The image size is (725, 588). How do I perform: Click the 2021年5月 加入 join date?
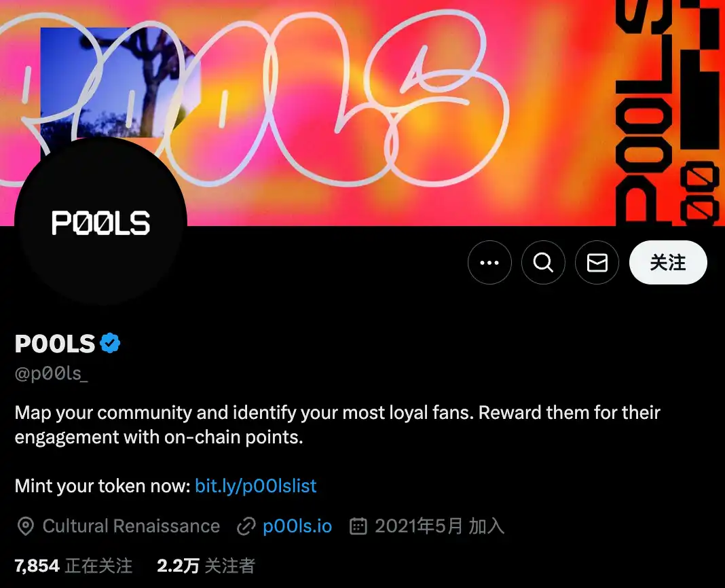[x=439, y=526]
